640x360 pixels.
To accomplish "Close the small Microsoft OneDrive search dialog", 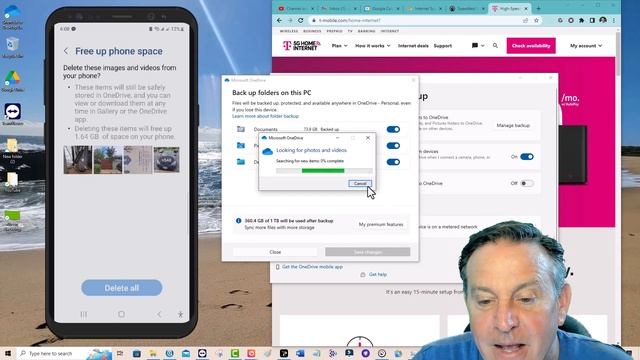I will pyautogui.click(x=368, y=138).
